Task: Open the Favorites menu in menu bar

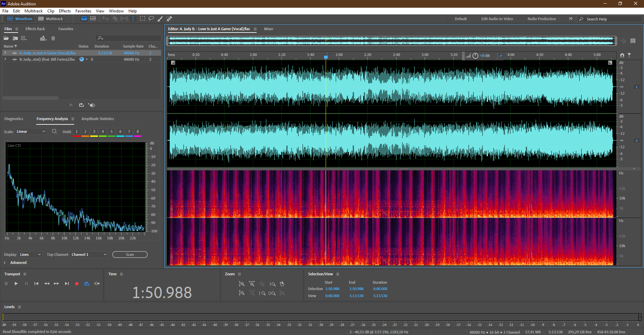Action: click(83, 11)
